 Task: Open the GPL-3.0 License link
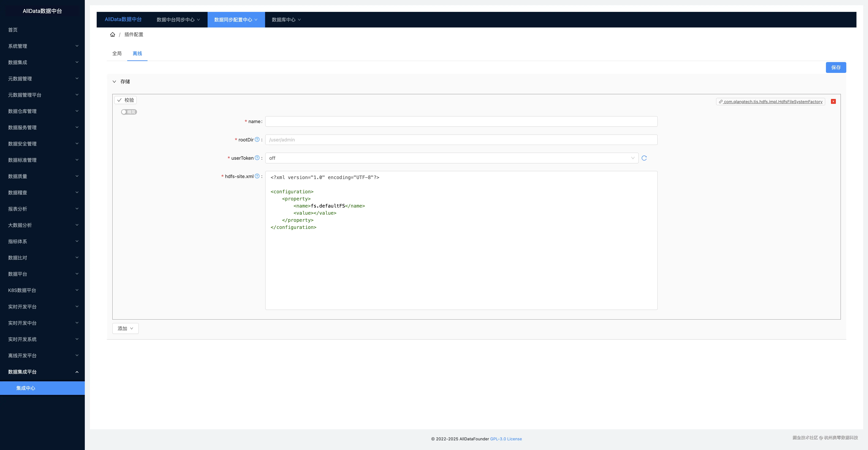[506, 439]
